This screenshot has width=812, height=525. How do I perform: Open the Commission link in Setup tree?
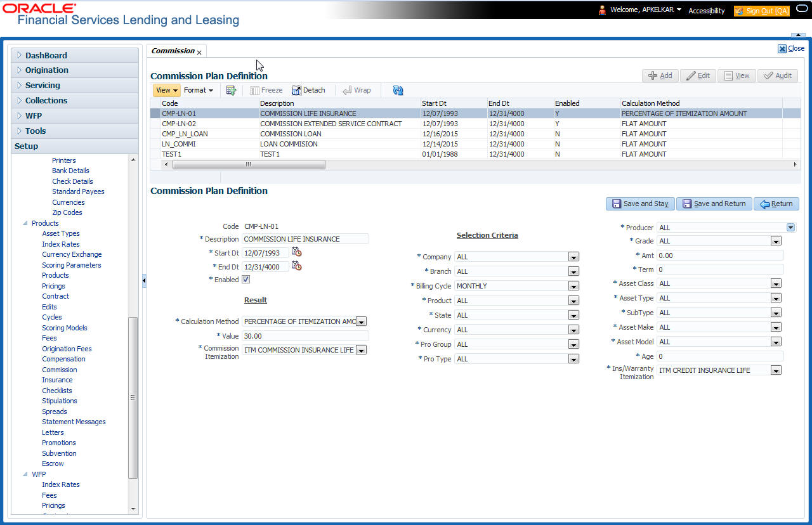coord(60,370)
